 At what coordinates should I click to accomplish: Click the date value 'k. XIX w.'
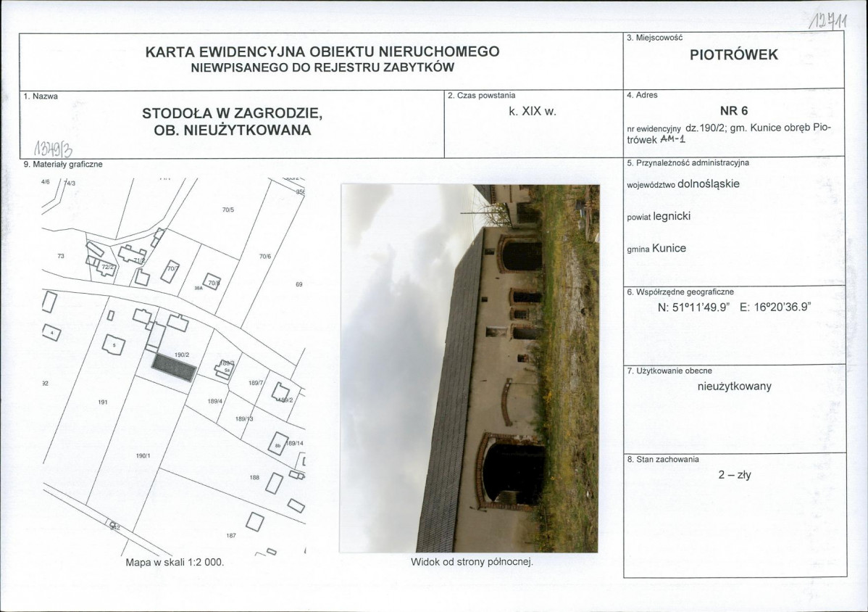pyautogui.click(x=533, y=112)
